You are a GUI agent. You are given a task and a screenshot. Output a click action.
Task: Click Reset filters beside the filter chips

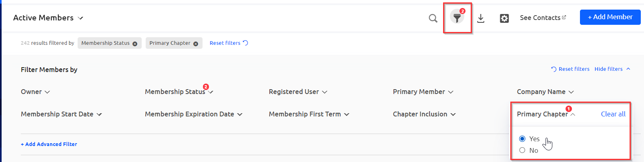229,43
